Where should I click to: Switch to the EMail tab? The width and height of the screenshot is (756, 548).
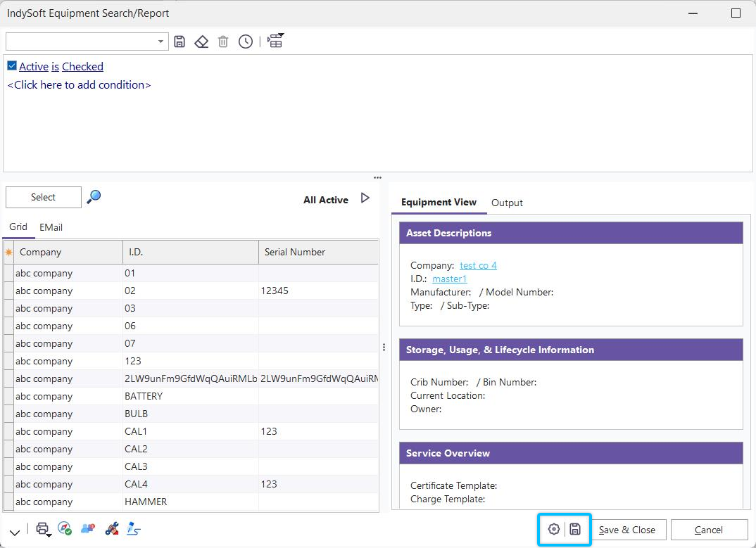(51, 227)
